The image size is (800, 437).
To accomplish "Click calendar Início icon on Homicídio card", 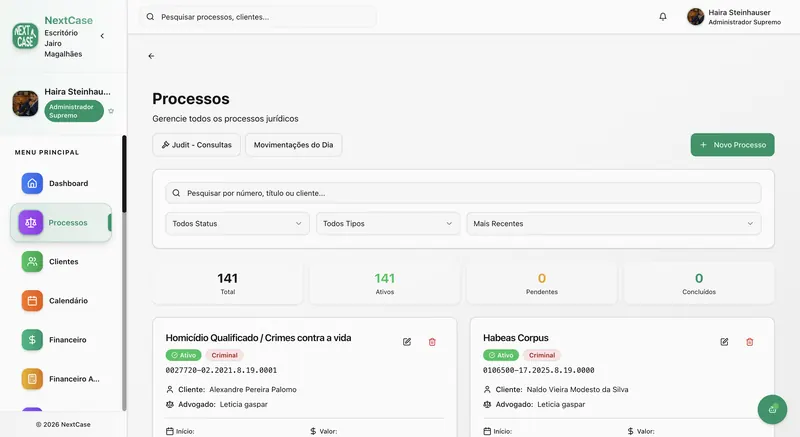I will [169, 431].
